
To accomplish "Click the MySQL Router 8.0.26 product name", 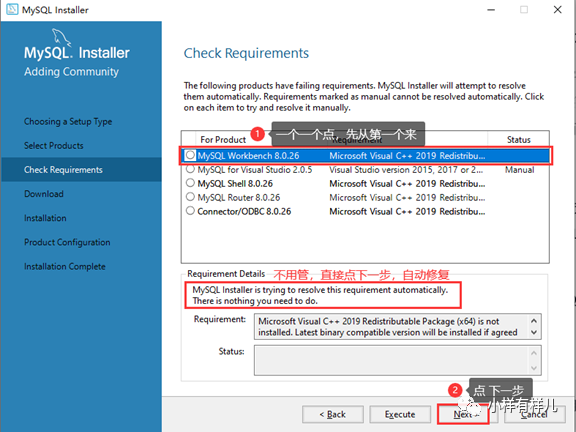I will (239, 198).
